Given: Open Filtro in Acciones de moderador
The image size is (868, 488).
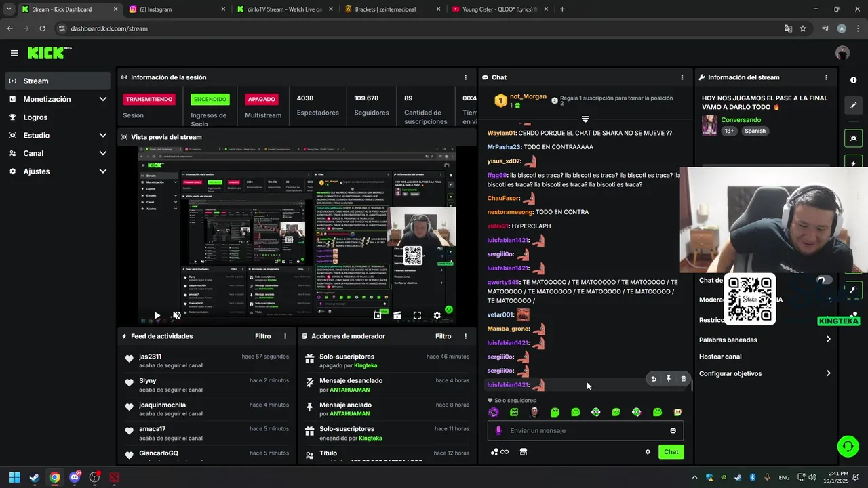Looking at the screenshot, I should (x=443, y=336).
